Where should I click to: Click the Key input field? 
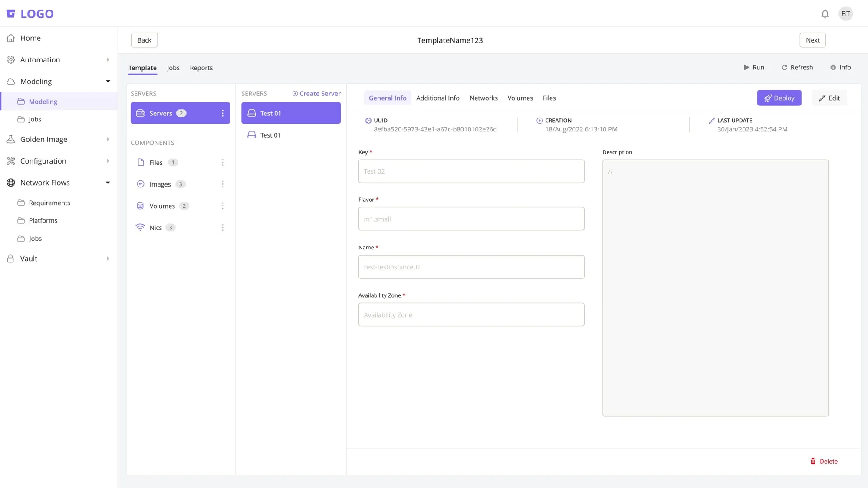click(x=471, y=171)
